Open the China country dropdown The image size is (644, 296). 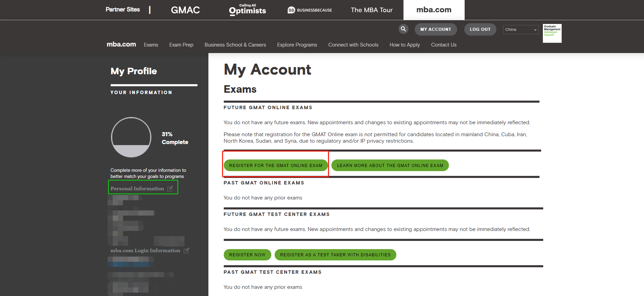521,29
